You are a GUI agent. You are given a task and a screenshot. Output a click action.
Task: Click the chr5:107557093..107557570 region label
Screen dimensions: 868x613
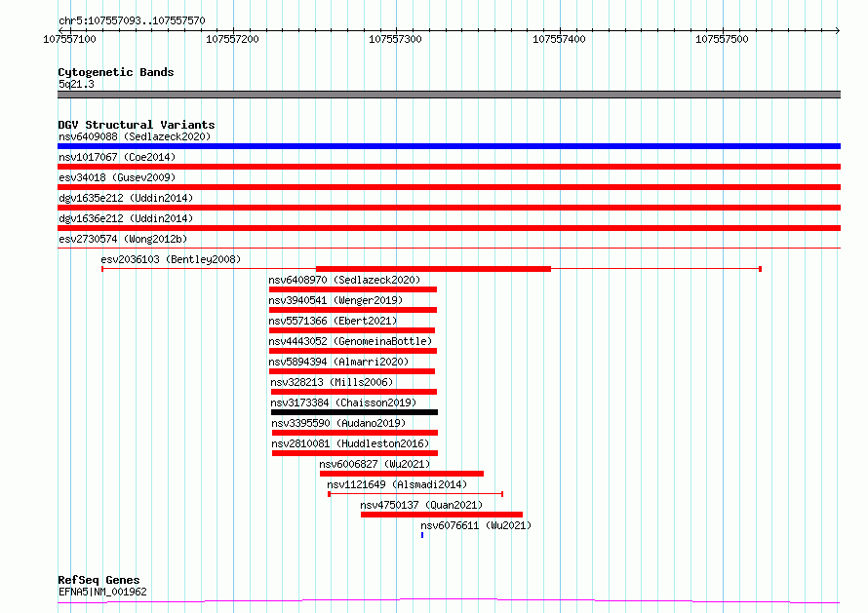[132, 20]
